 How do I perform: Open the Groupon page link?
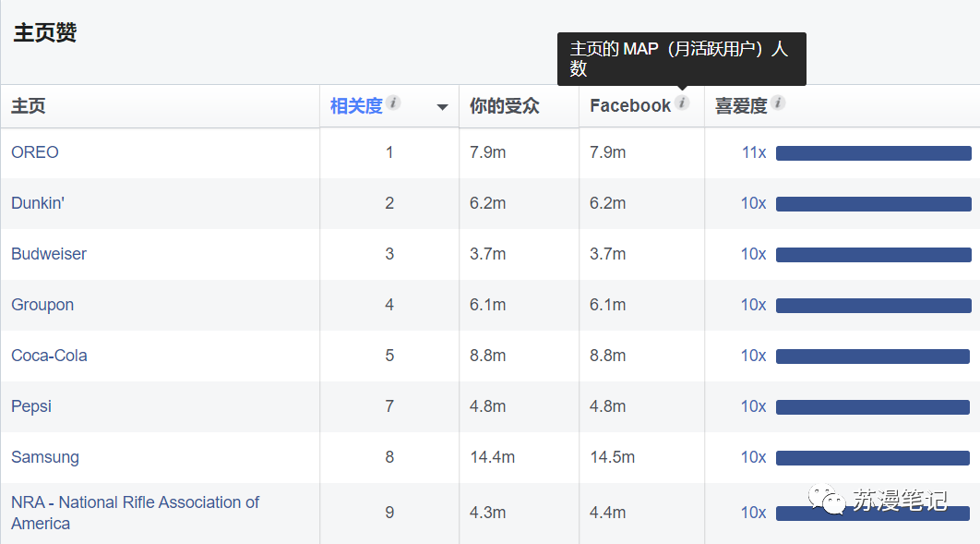click(42, 305)
